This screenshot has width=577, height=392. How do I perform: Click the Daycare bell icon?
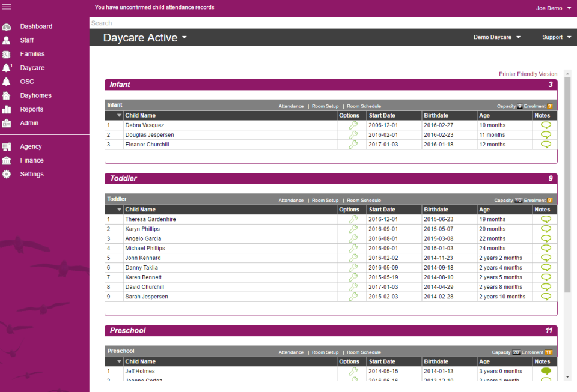tap(7, 68)
